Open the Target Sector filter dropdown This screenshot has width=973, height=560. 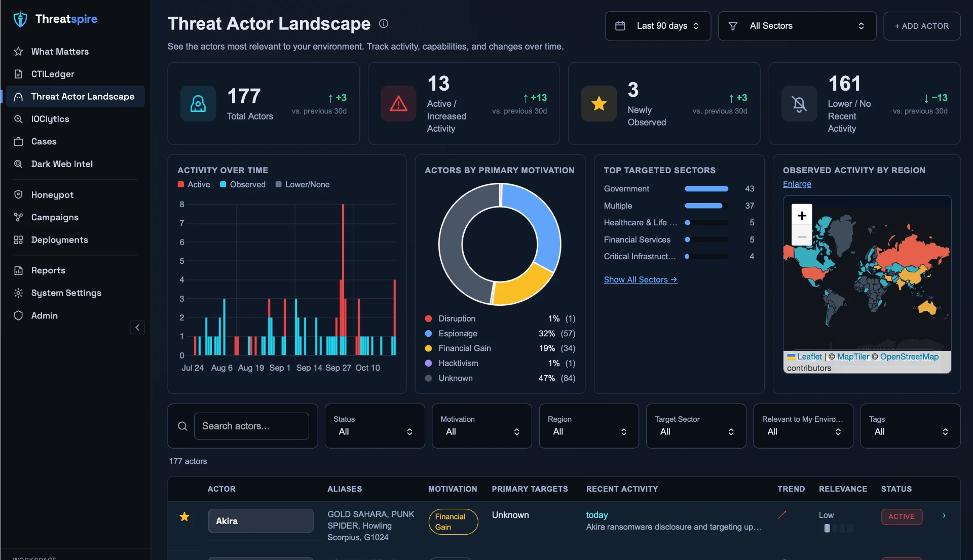pyautogui.click(x=696, y=426)
